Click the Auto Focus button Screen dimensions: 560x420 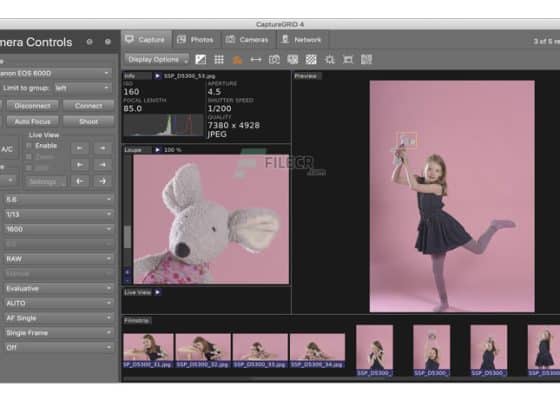(x=32, y=121)
